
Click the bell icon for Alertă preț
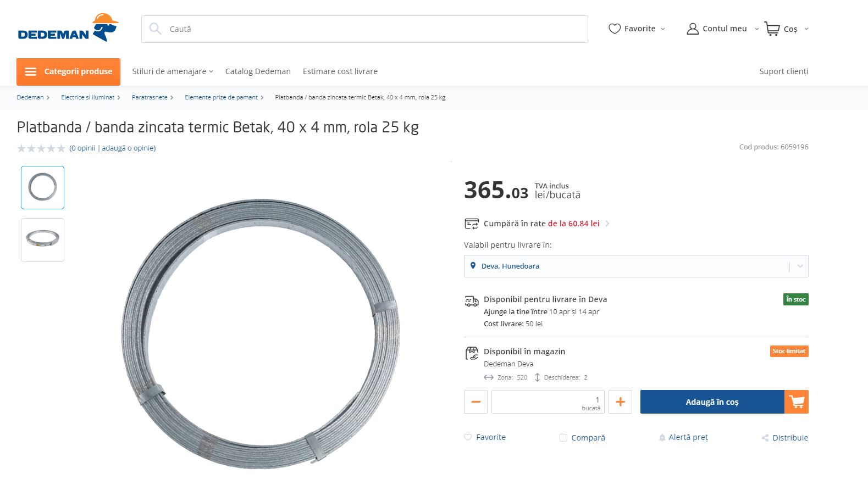pos(662,438)
